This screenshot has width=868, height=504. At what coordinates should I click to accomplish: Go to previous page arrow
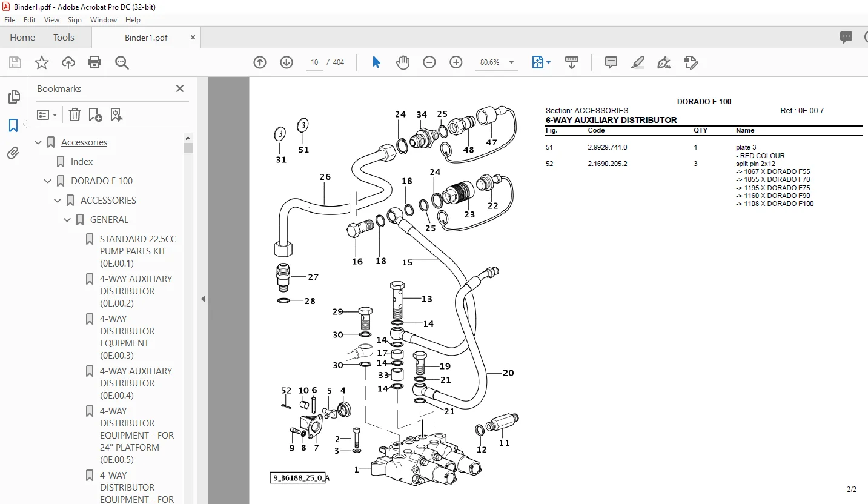pos(260,62)
